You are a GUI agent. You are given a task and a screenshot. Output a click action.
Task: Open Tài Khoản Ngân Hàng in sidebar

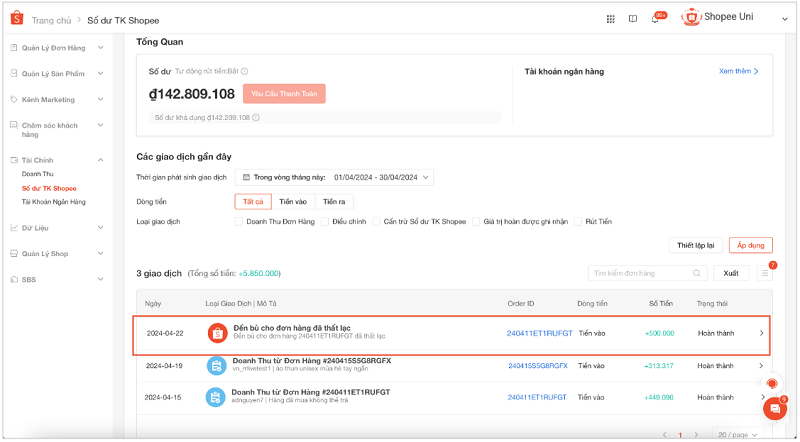[53, 201]
